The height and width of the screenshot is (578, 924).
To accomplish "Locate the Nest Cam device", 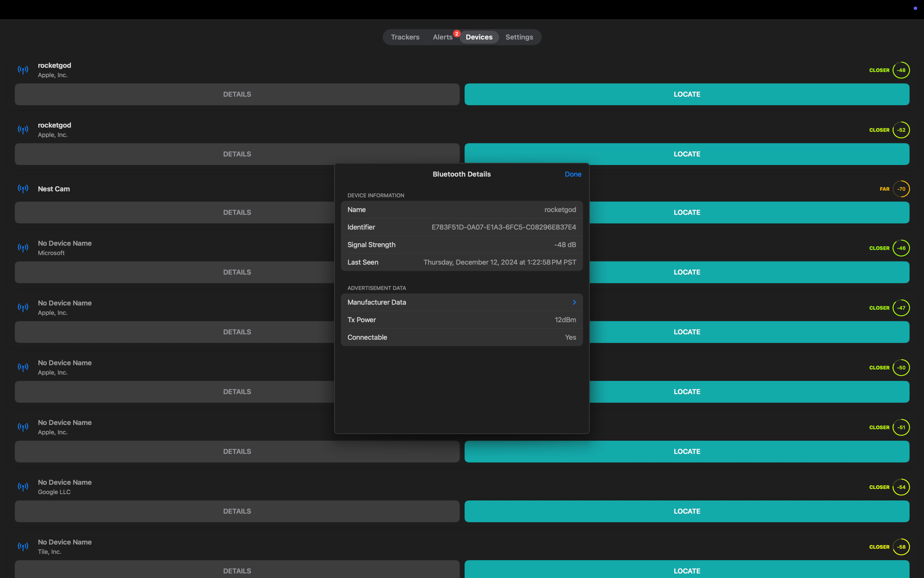I will pos(749,213).
